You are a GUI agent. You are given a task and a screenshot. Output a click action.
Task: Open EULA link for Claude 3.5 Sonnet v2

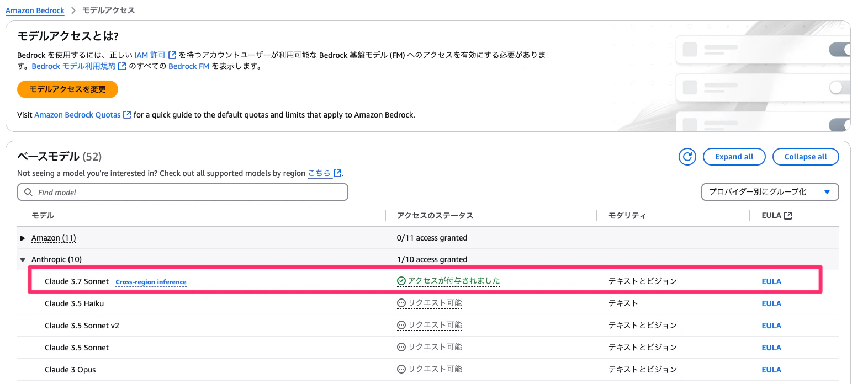pyautogui.click(x=771, y=326)
